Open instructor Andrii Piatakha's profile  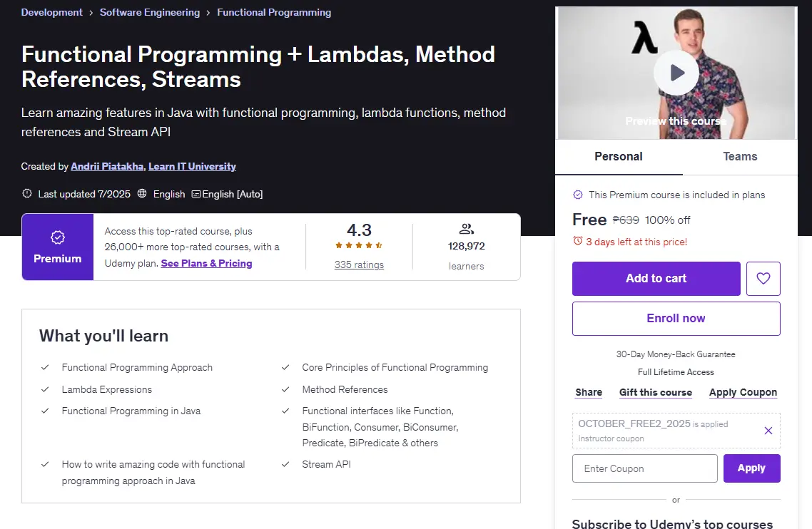coord(107,166)
